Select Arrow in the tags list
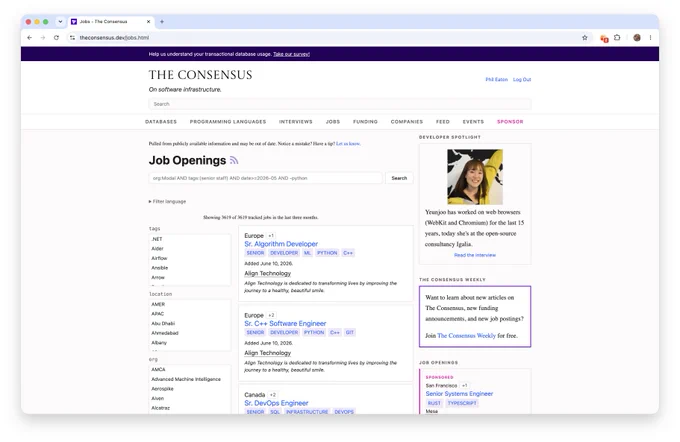Image resolution: width=680 pixels, height=442 pixels. (x=190, y=278)
